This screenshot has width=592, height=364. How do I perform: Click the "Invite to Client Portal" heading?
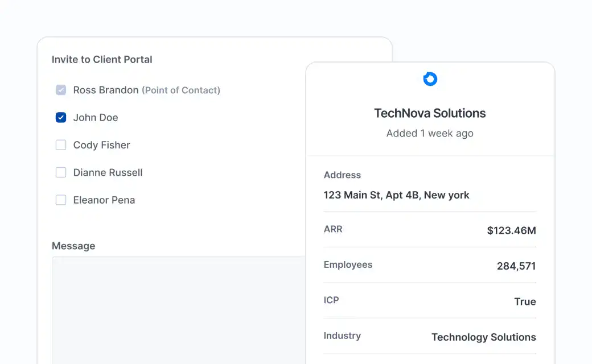click(102, 59)
